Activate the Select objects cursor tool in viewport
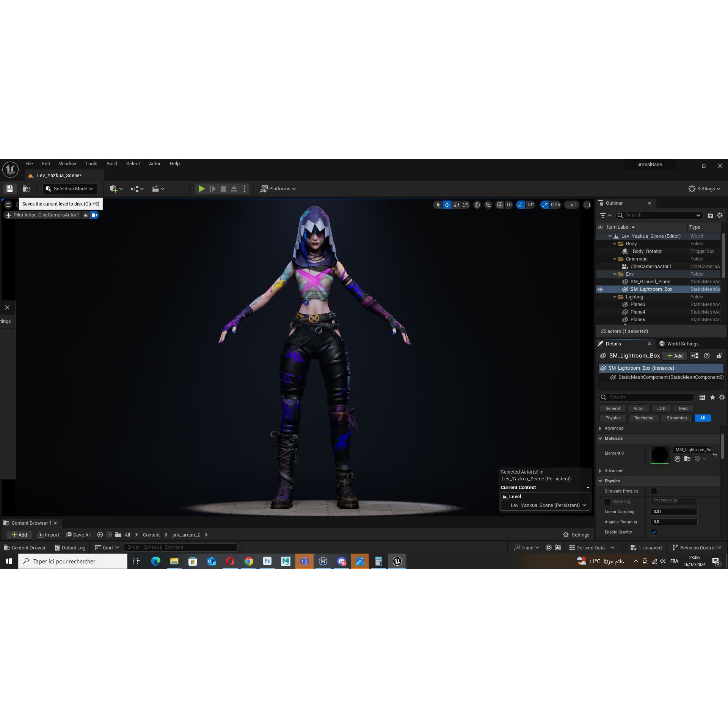 (x=438, y=205)
